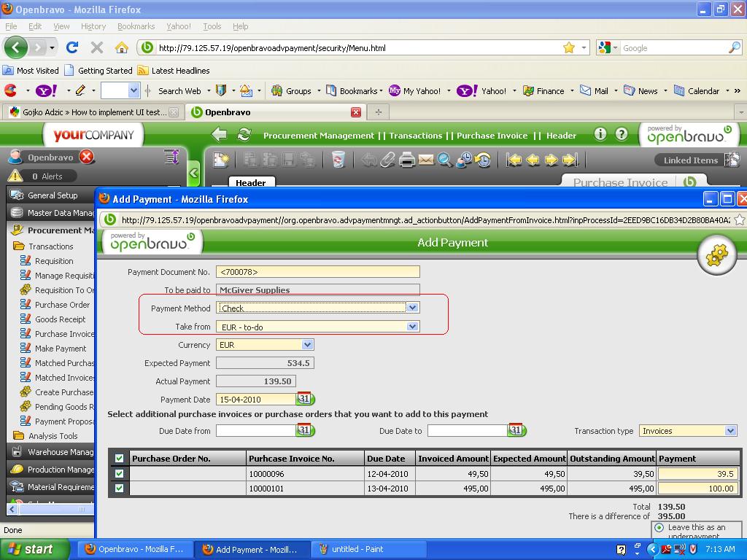
Task: Click Firefox Reload button
Action: point(72,47)
